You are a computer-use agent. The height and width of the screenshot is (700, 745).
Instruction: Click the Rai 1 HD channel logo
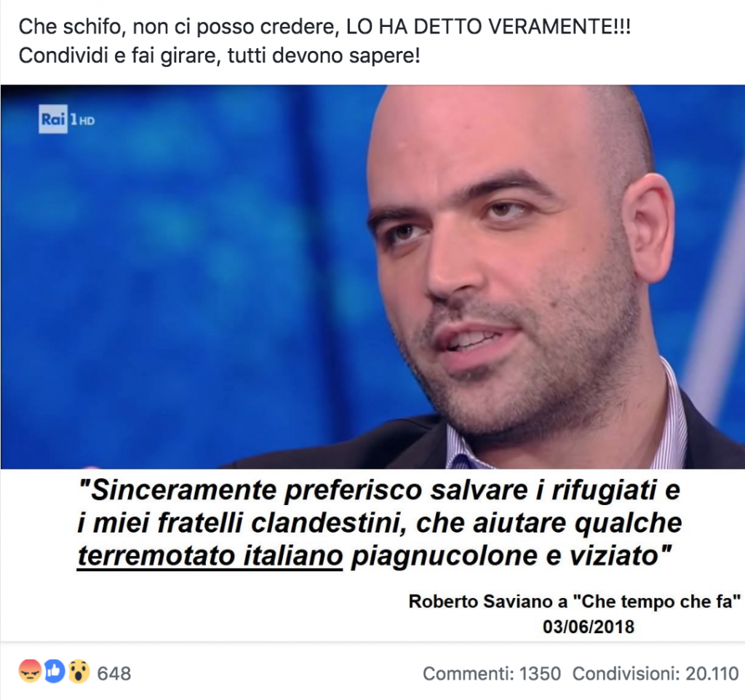(66, 119)
